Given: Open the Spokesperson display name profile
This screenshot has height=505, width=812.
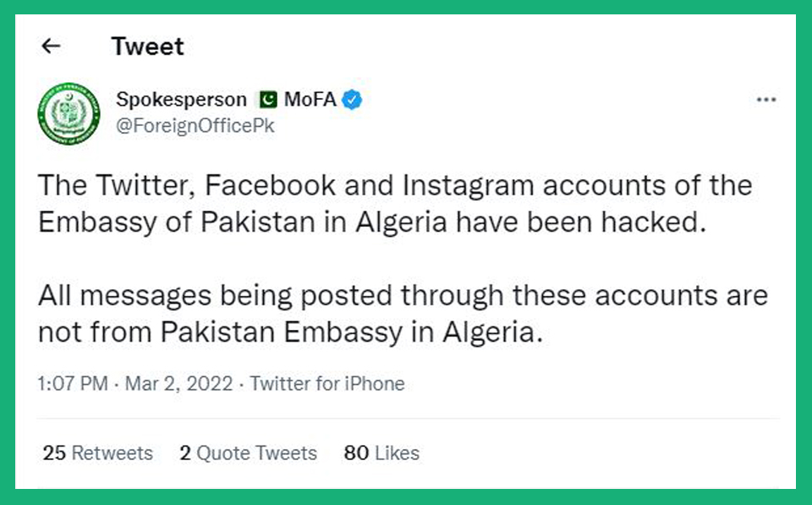Looking at the screenshot, I should coord(181,100).
